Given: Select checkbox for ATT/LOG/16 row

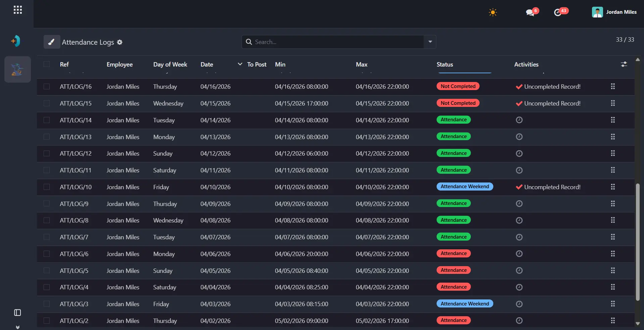Looking at the screenshot, I should tap(47, 87).
